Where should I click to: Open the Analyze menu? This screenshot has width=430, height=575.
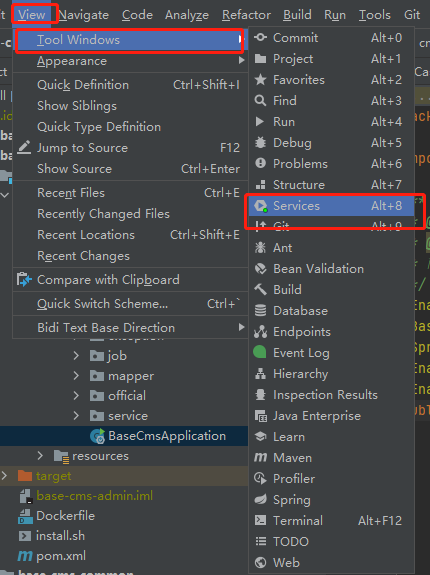point(187,15)
